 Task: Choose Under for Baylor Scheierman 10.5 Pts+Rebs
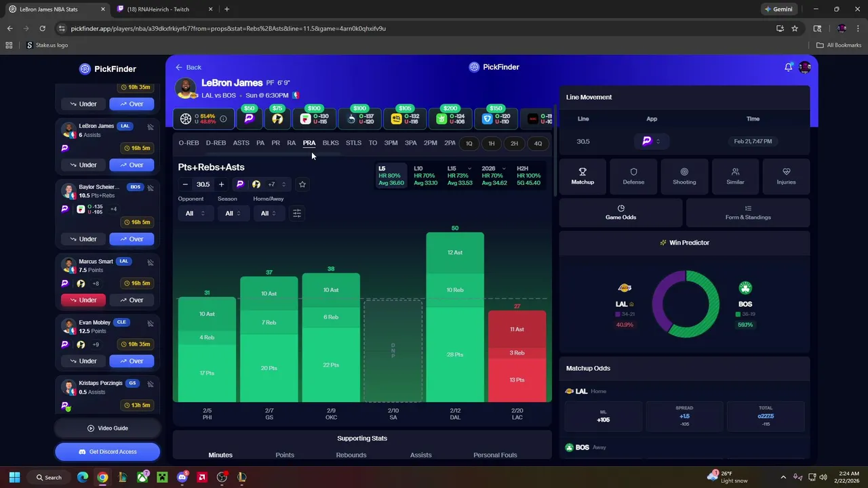[83, 239]
